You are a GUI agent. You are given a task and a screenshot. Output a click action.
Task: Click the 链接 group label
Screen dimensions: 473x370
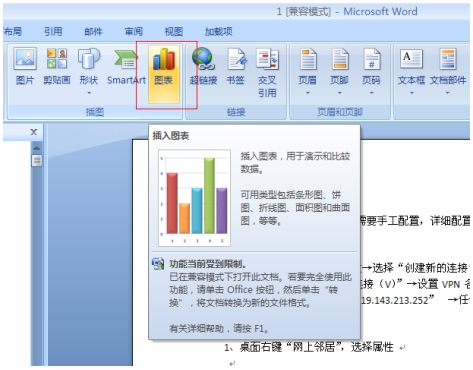pos(236,112)
